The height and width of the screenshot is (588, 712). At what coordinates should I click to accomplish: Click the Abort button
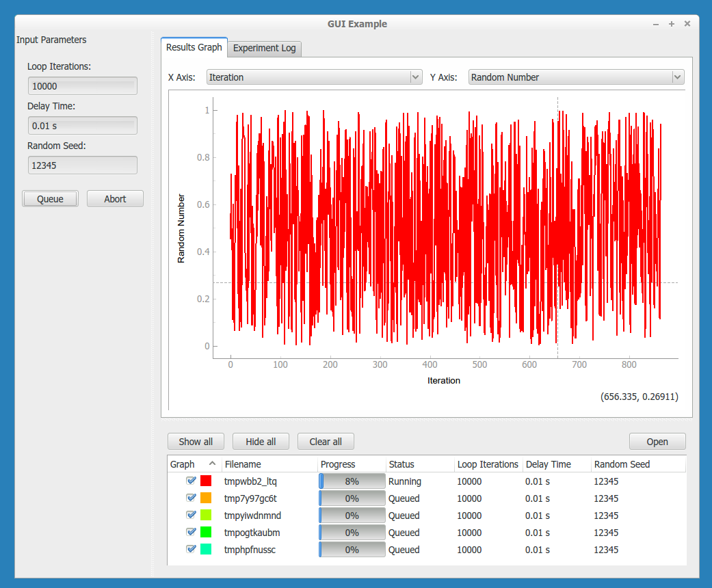(x=115, y=199)
